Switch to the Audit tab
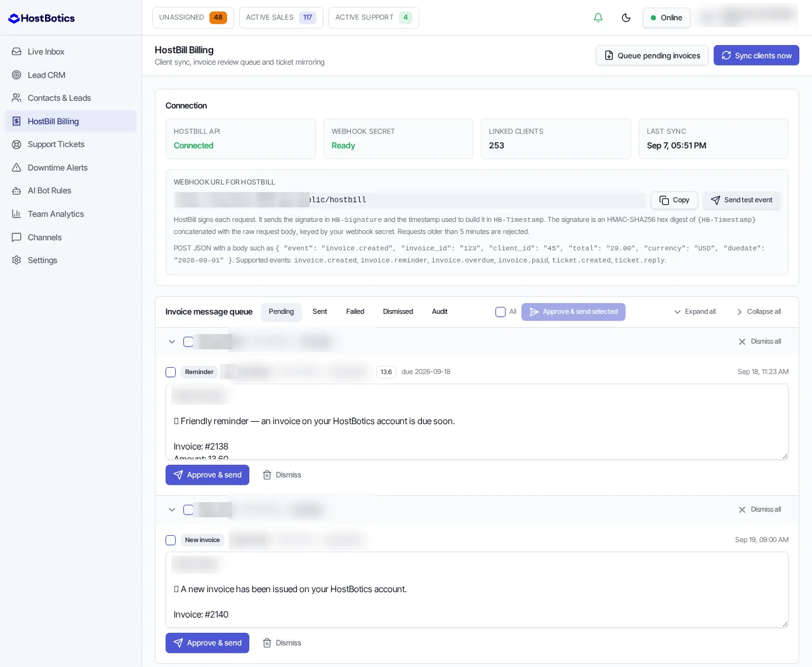 pos(440,311)
